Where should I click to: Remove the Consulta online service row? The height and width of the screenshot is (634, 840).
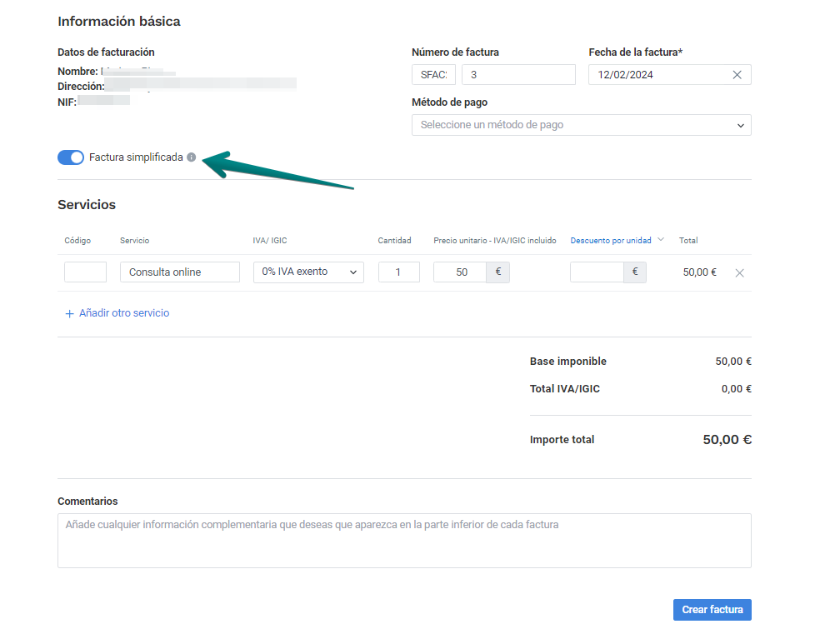[739, 272]
